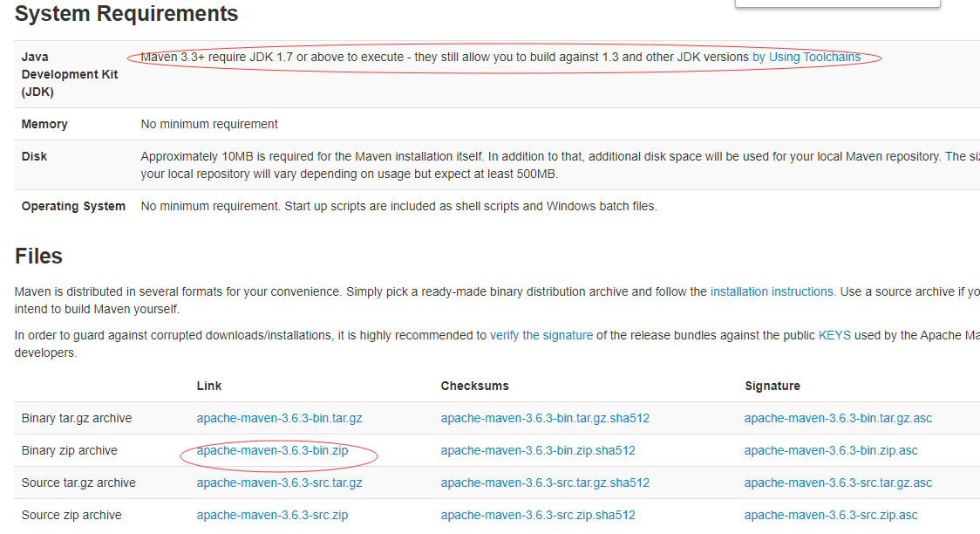Image resolution: width=980 pixels, height=534 pixels.
Task: Click the 'Binary zip archive' row label
Action: tap(70, 451)
